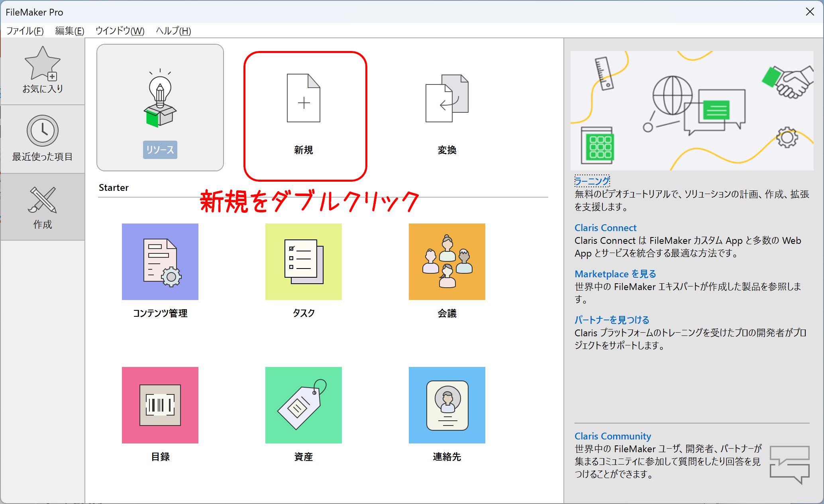Open the リソース lightbulb tile
This screenshot has height=504, width=824.
pyautogui.click(x=160, y=108)
